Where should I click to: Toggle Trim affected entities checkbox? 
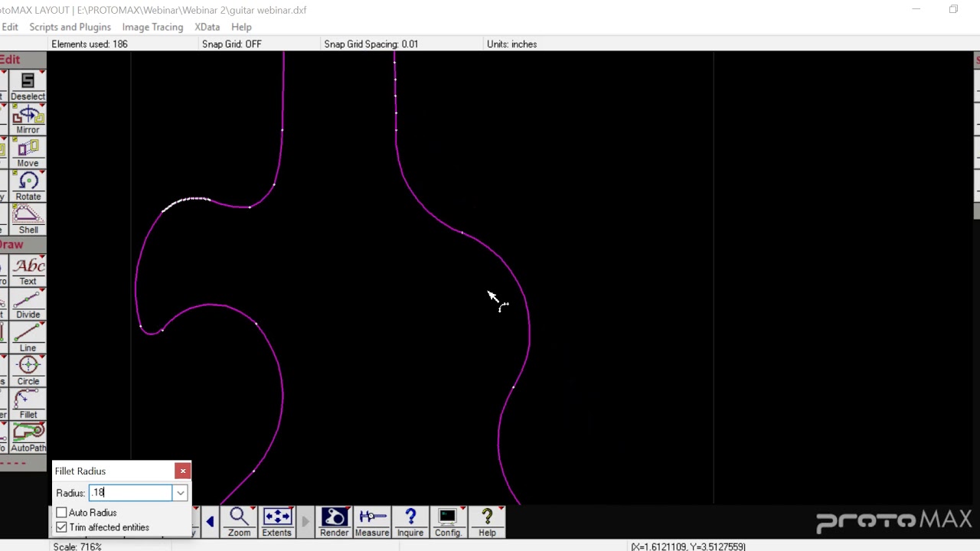61,527
